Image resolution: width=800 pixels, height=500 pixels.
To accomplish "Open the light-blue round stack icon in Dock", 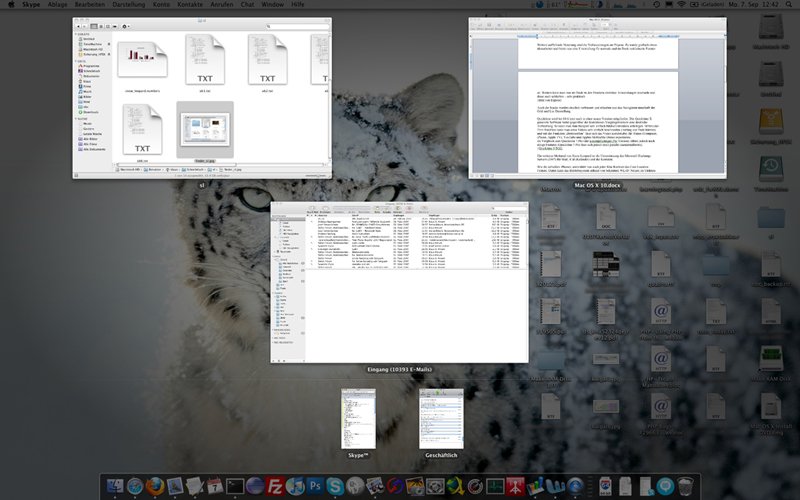I will (665, 486).
